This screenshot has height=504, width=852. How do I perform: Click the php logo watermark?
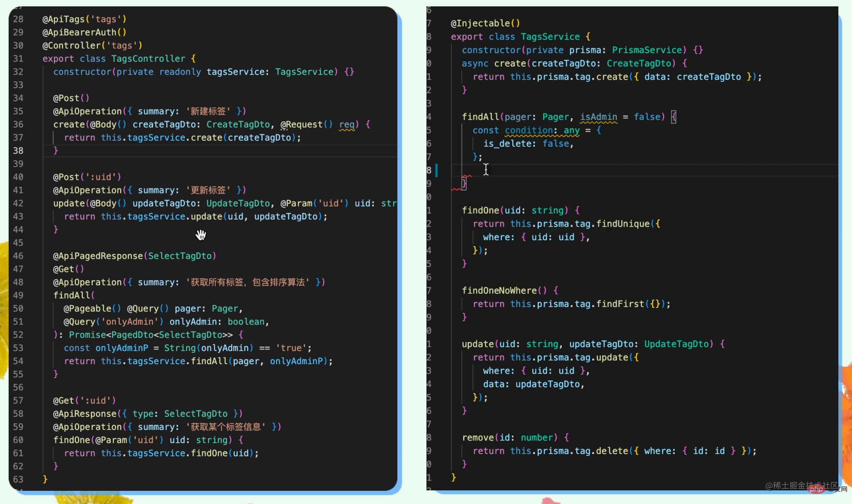pyautogui.click(x=816, y=489)
